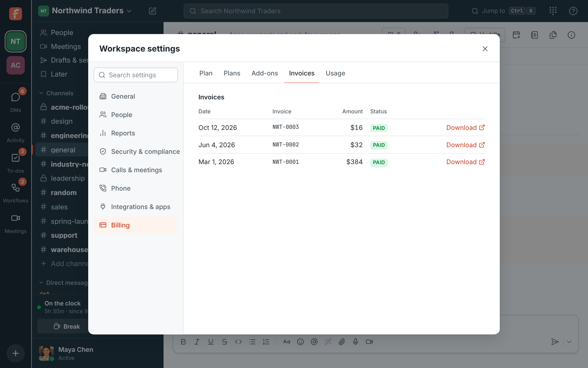Click the Search Northwind Traders bar
588x368 pixels.
tap(316, 11)
